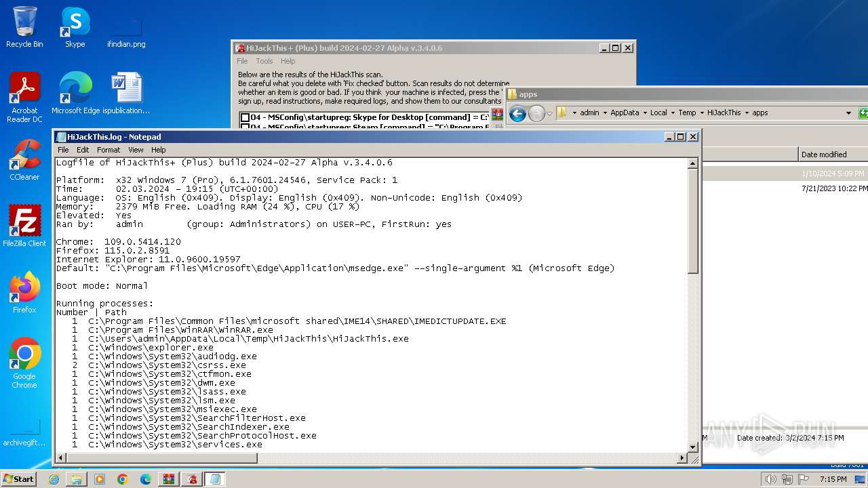
Task: Switch to the WinRAR taskbar button
Action: tap(169, 479)
